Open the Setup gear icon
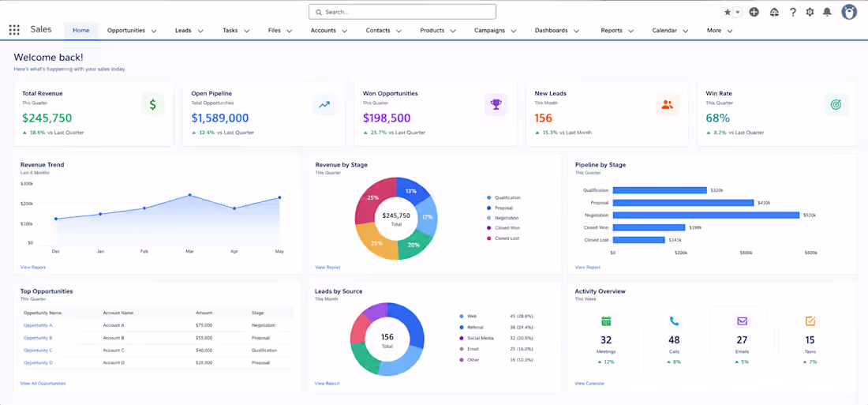Image resolution: width=868 pixels, height=405 pixels. [x=810, y=12]
